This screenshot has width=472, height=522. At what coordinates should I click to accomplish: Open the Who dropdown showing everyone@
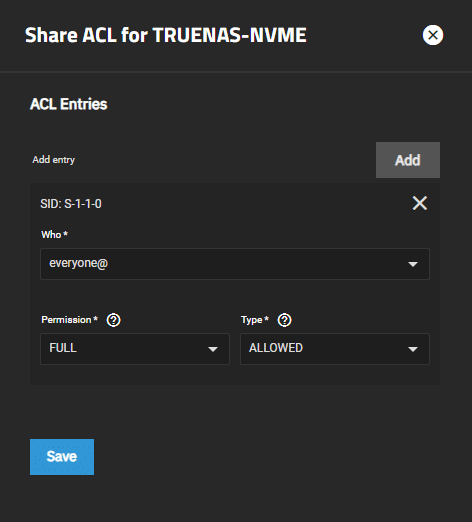(235, 264)
